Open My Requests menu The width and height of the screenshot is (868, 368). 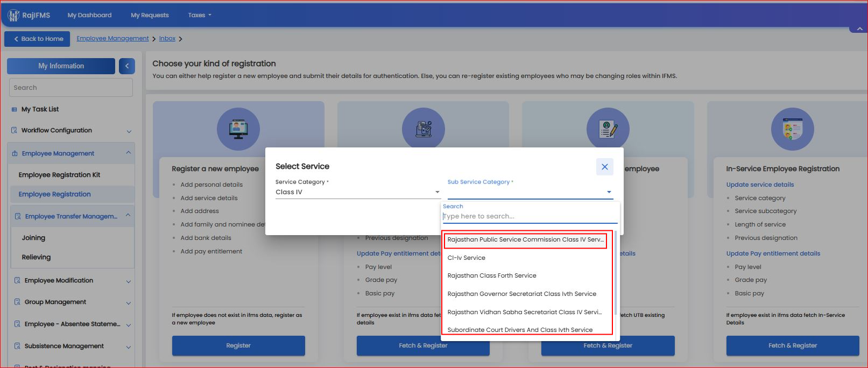[x=150, y=15]
